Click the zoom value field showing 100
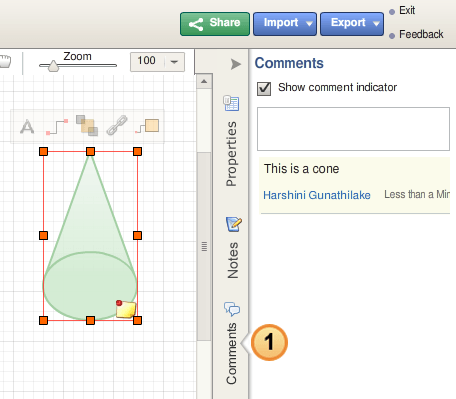Viewport: 456px width, 399px height. pyautogui.click(x=147, y=61)
